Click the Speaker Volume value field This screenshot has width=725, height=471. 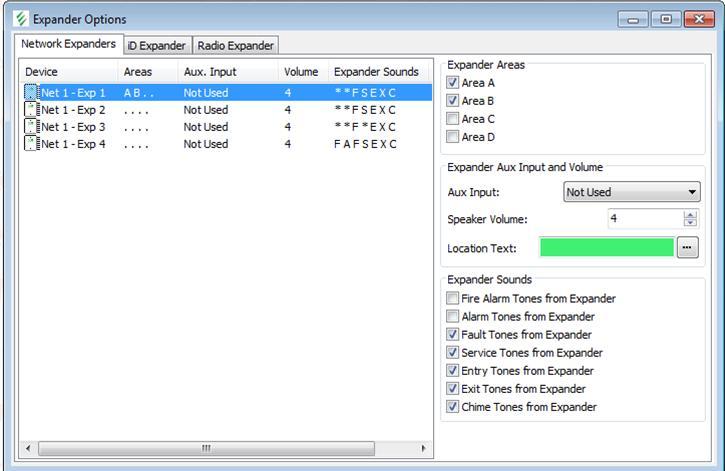point(644,219)
